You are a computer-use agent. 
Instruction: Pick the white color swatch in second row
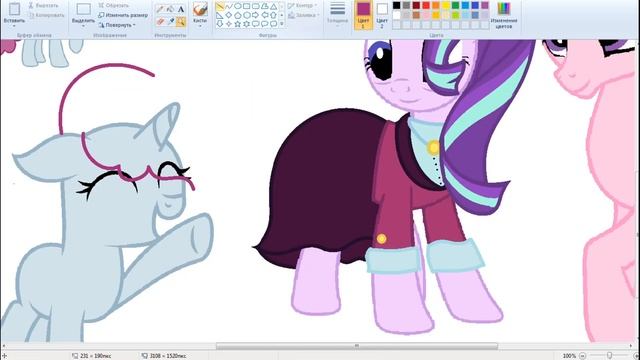[x=397, y=15]
